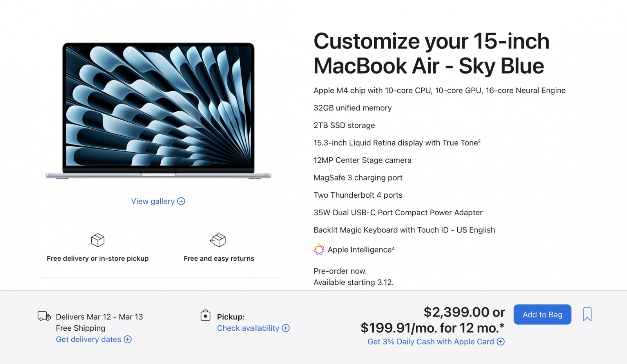Screen dimensions: 627x364
Task: Click the footnote marker after True Tone
Action: pos(479,141)
